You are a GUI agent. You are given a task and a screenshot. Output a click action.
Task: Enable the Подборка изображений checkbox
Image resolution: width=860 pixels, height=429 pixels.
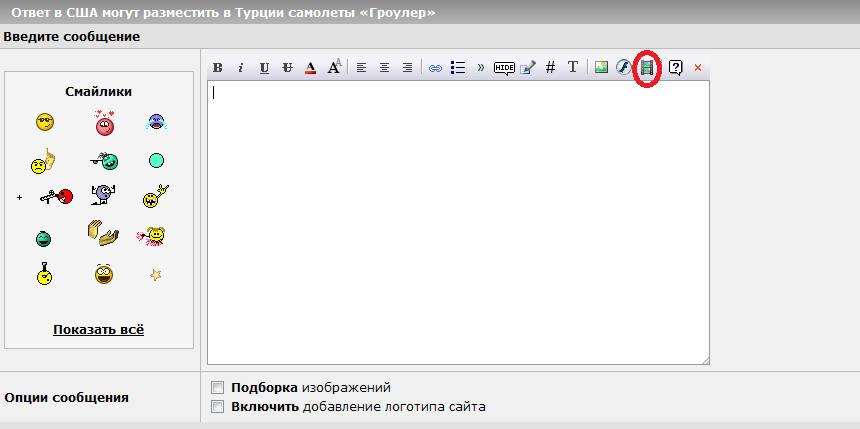pos(218,388)
